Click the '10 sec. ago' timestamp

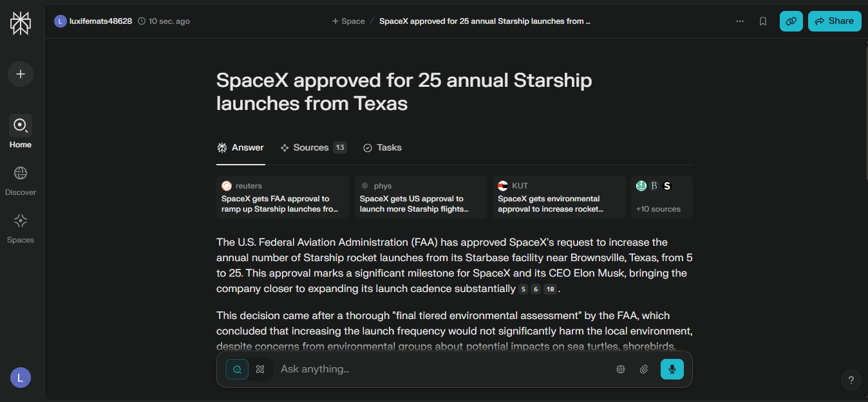164,21
